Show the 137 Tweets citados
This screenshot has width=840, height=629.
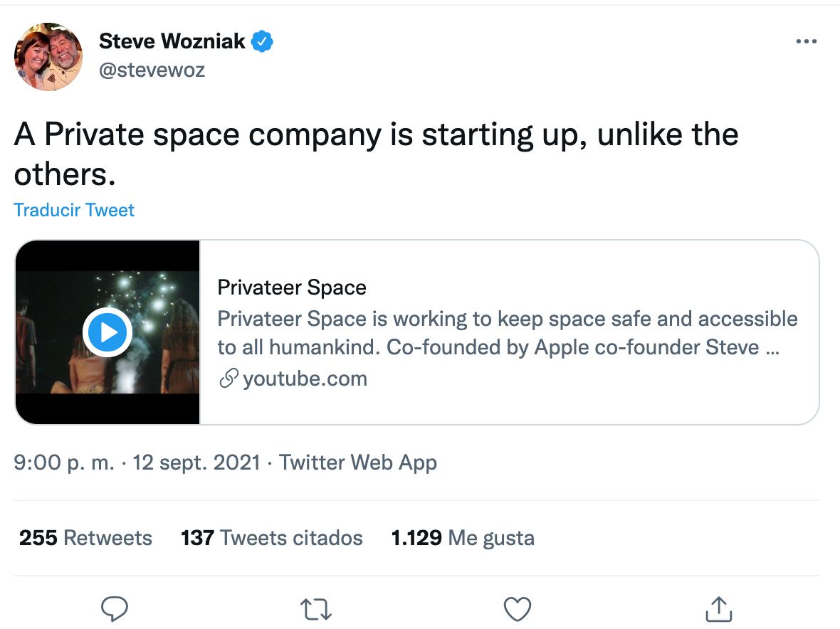[x=272, y=537]
